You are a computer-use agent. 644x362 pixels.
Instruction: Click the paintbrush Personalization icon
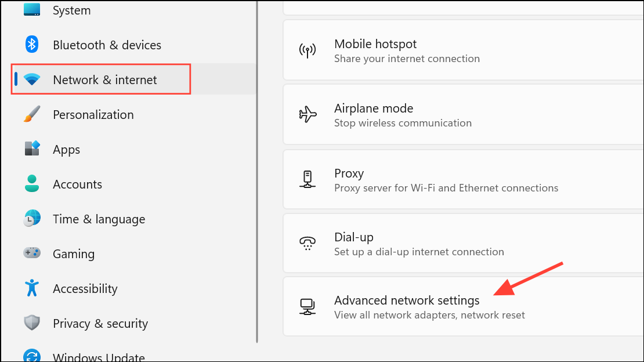[32, 114]
